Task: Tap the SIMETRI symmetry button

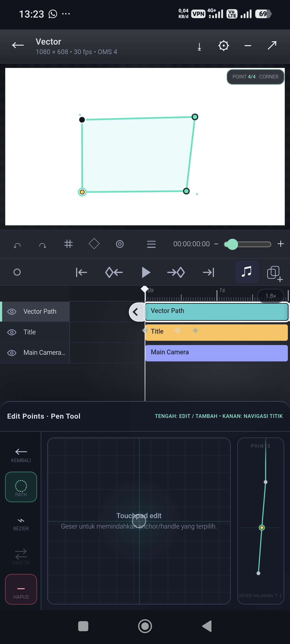Action: click(21, 557)
